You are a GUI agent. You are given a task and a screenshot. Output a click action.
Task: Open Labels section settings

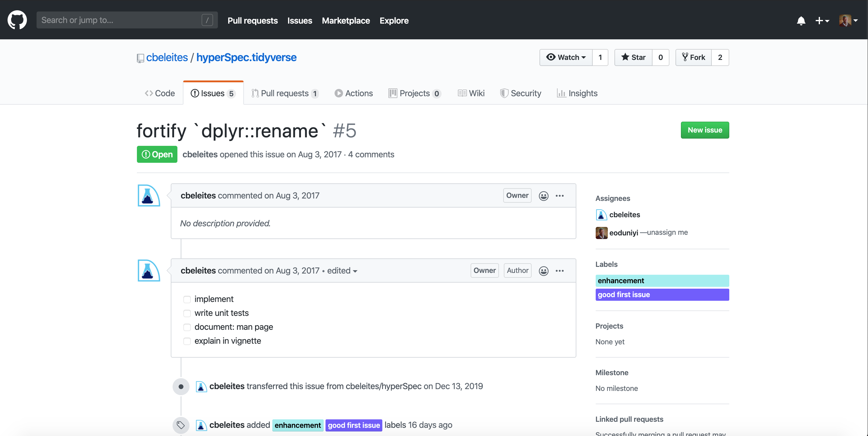click(x=606, y=264)
